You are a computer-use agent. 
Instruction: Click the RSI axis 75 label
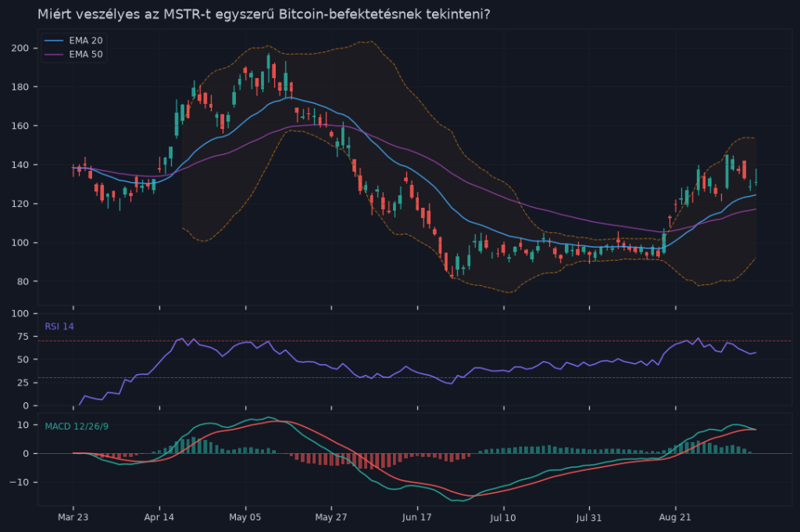tap(23, 337)
